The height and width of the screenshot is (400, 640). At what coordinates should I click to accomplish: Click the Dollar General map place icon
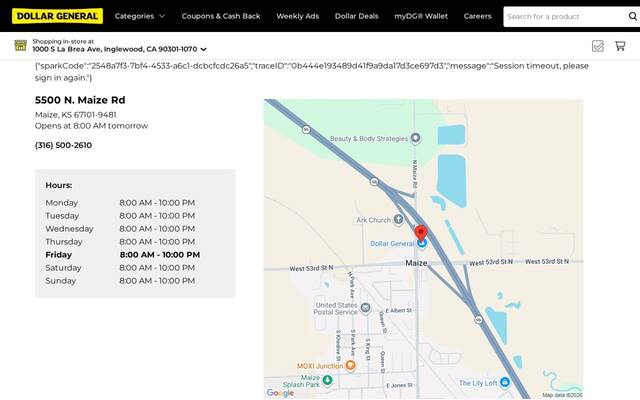point(422,243)
